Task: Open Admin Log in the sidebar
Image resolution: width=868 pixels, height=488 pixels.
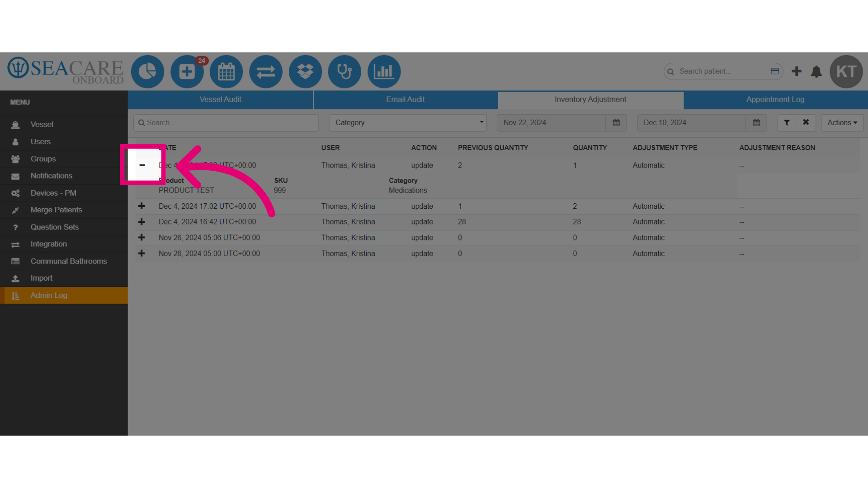Action: 64,295
